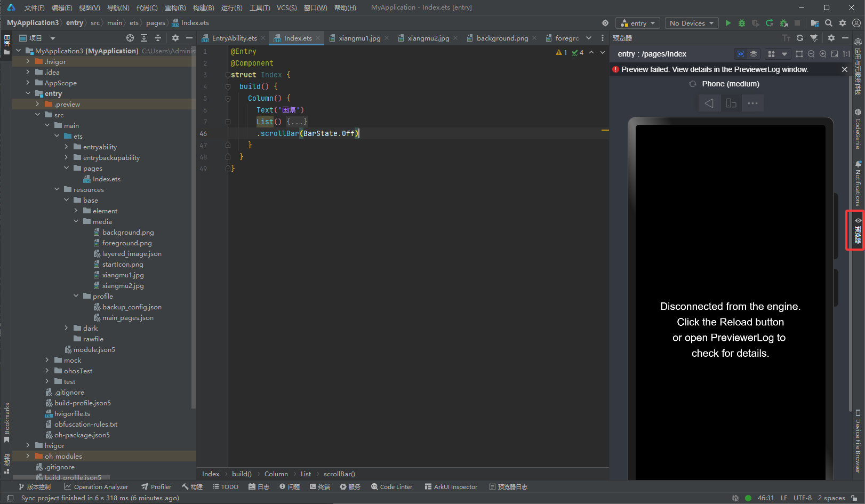Expand the .hvigor folder

tap(28, 61)
